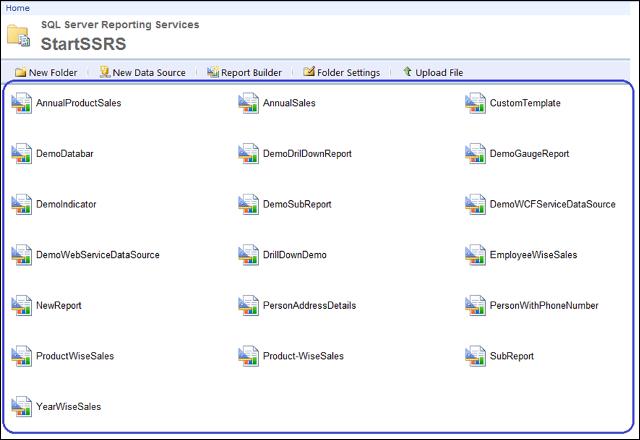Click the DemoIndicator report icon
Screen dimensions: 640x440
point(22,204)
